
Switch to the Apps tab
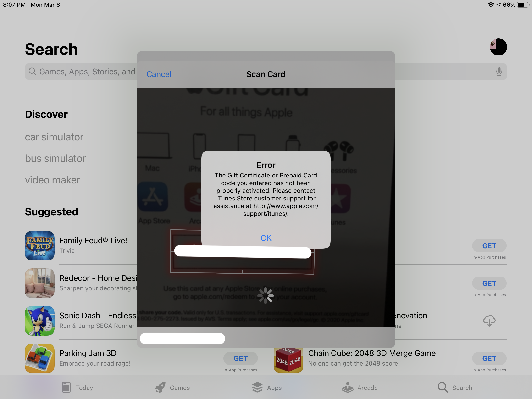[267, 388]
